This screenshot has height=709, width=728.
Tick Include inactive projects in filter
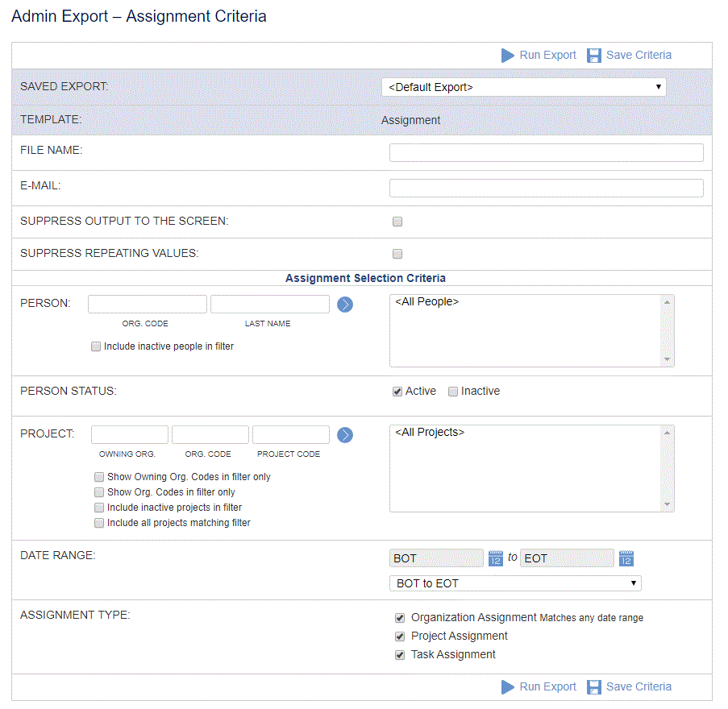pyautogui.click(x=99, y=508)
